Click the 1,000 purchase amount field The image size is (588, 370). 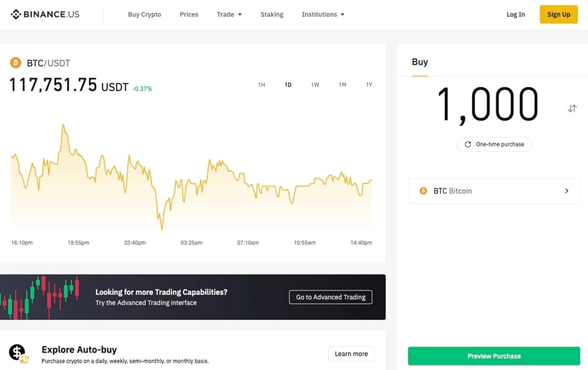(488, 105)
